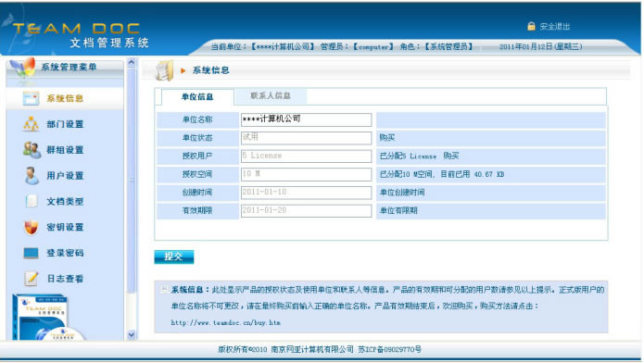Screen dimensions: 644x363
Task: Click the date 2011年01月12日 in header
Action: 540,46
